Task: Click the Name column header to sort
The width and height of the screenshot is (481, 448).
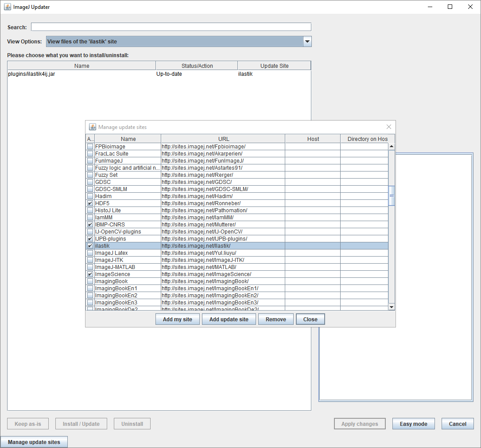Action: 81,66
